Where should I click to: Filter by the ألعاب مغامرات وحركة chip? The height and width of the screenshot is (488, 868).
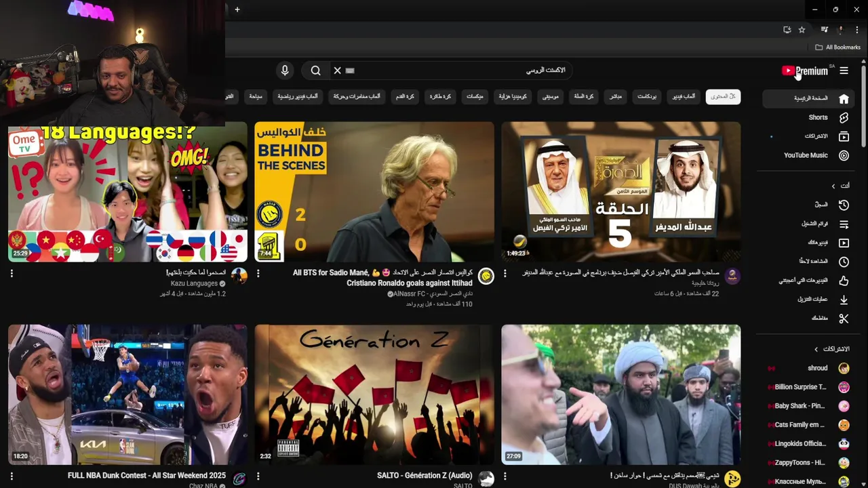[357, 97]
